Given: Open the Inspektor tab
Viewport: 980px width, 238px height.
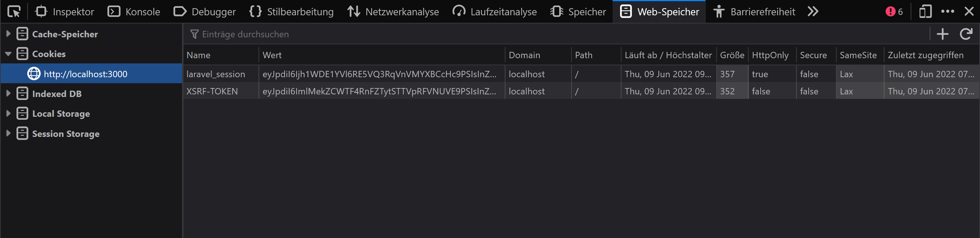Looking at the screenshot, I should [x=64, y=12].
